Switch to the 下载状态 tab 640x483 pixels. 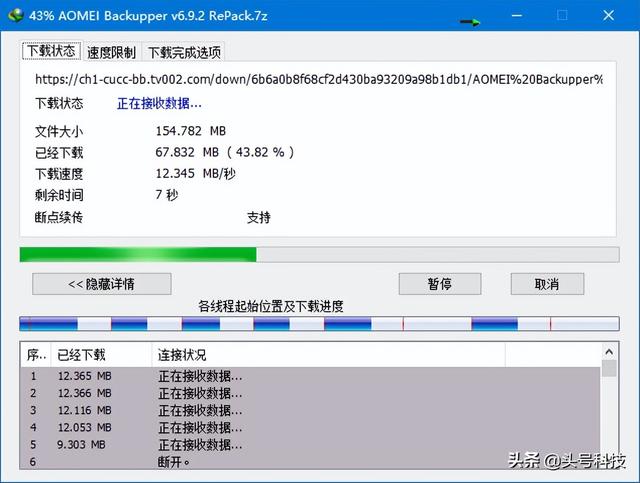[x=51, y=51]
